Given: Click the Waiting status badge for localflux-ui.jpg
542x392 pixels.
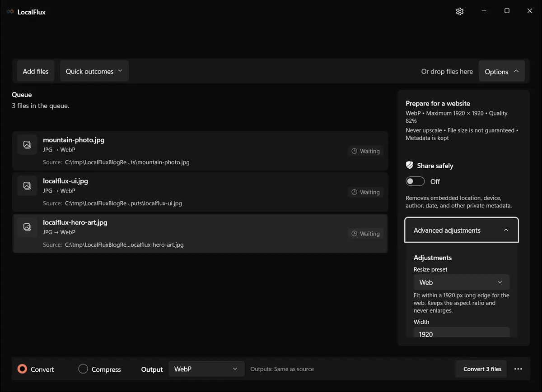Looking at the screenshot, I should click(x=366, y=192).
